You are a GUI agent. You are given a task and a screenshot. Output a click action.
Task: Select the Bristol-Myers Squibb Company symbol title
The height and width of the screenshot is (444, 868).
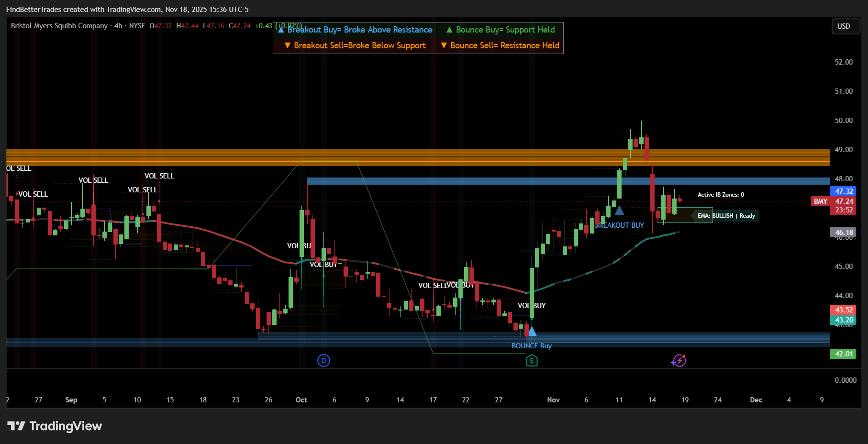59,26
